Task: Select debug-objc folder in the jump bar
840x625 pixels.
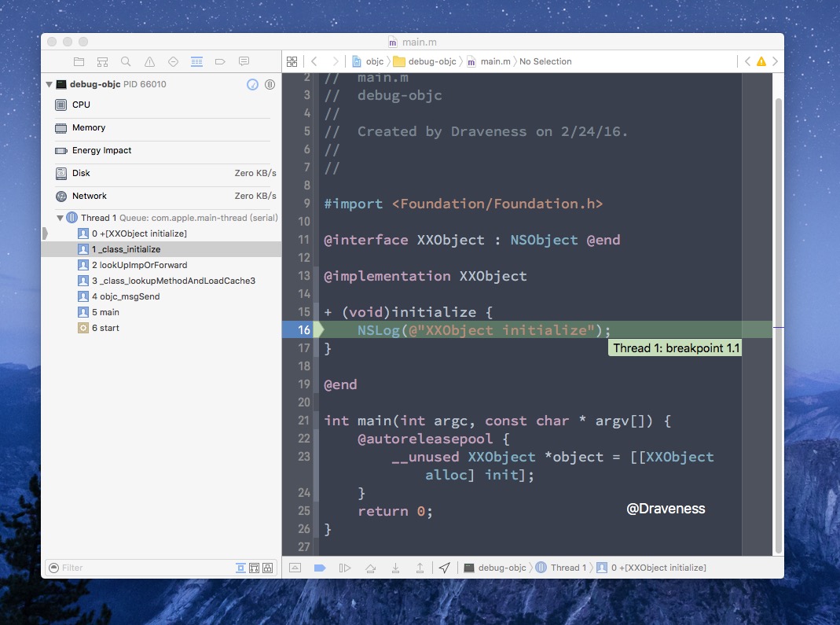Action: 427,61
